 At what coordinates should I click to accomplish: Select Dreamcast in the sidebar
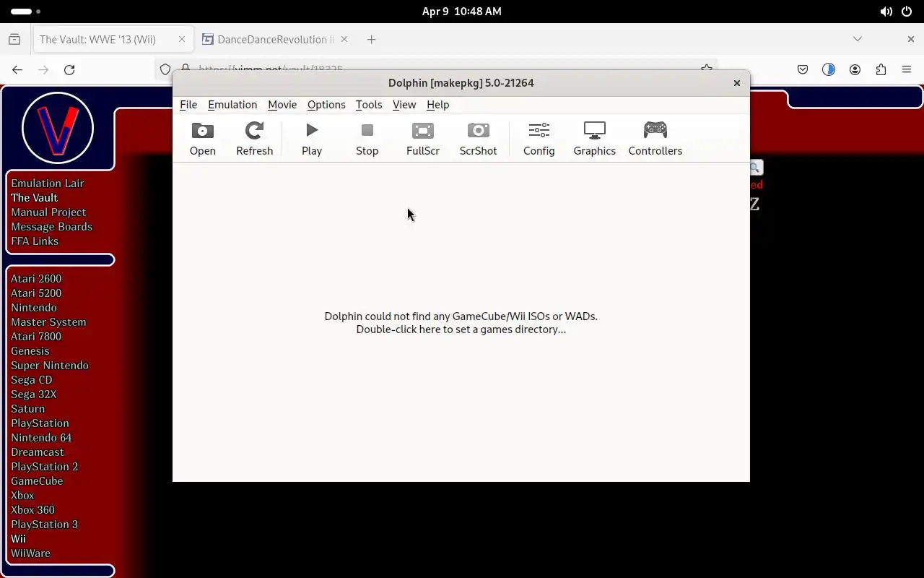[38, 452]
